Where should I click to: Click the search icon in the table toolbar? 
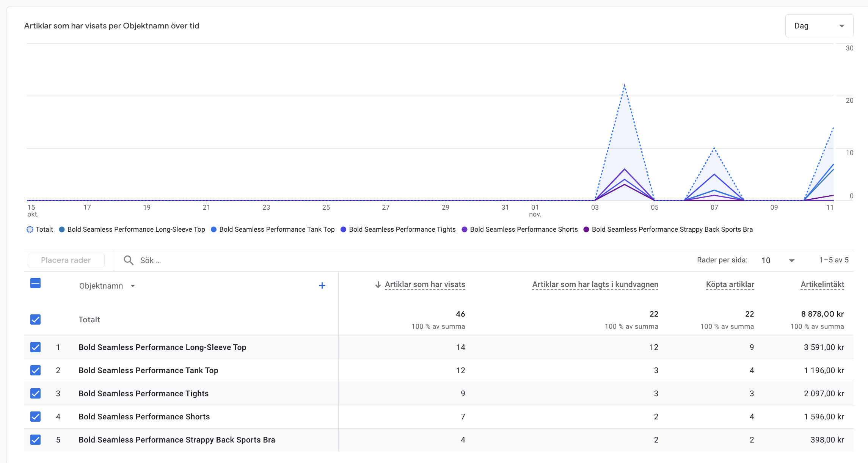tap(128, 261)
